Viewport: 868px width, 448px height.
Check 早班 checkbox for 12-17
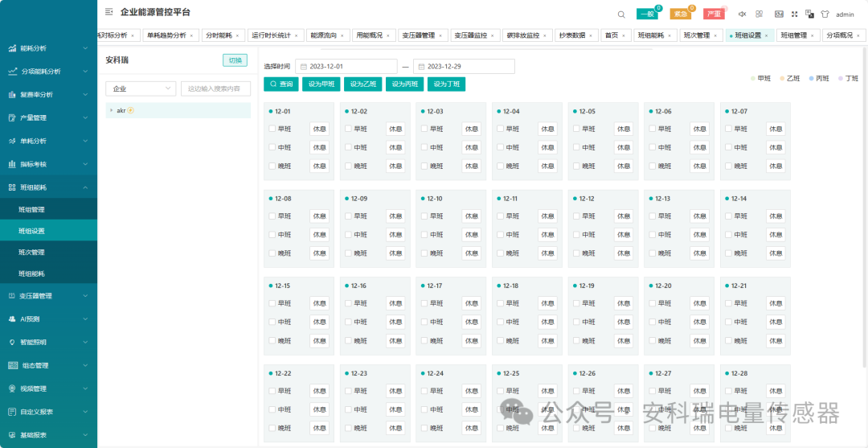424,303
